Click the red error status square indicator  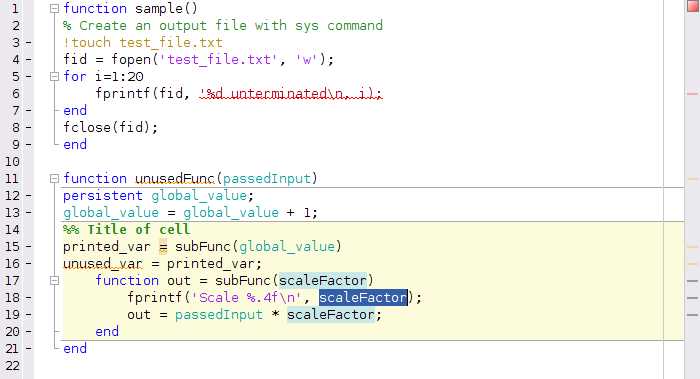(x=693, y=6)
